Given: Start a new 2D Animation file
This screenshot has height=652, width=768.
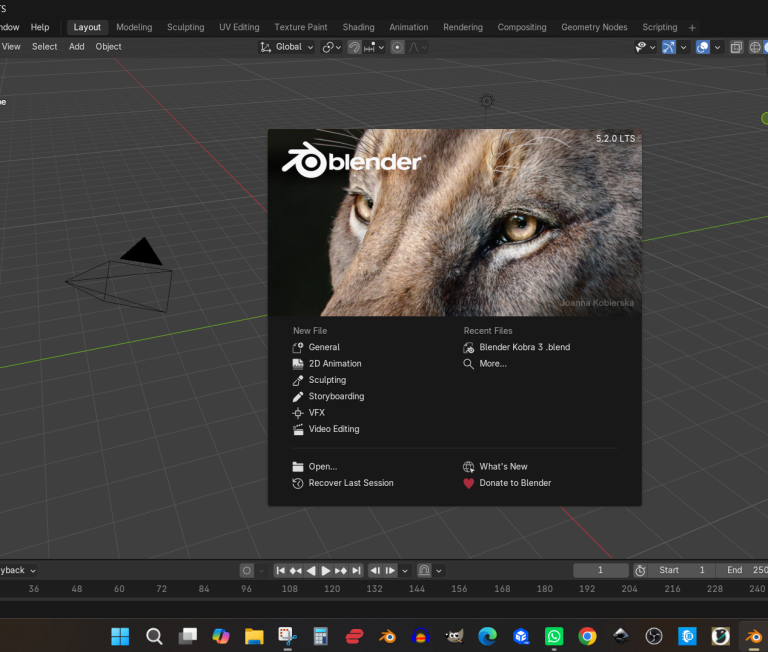Looking at the screenshot, I should tap(327, 363).
